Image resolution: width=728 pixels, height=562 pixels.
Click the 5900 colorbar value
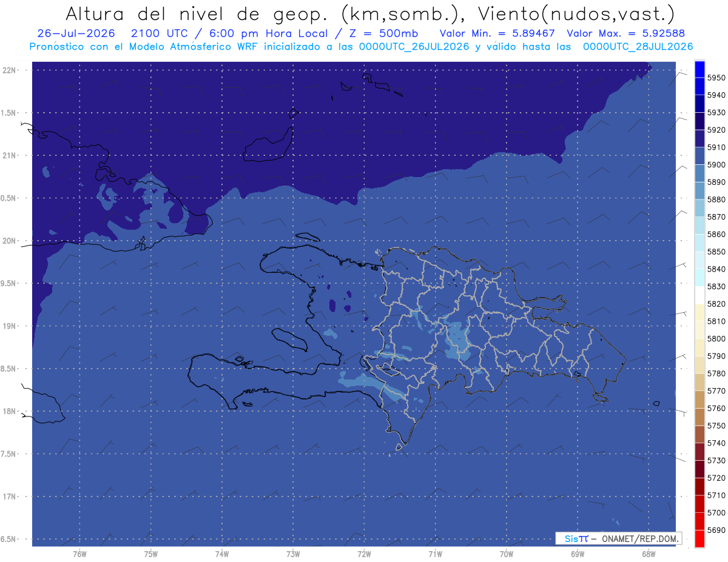pyautogui.click(x=716, y=164)
